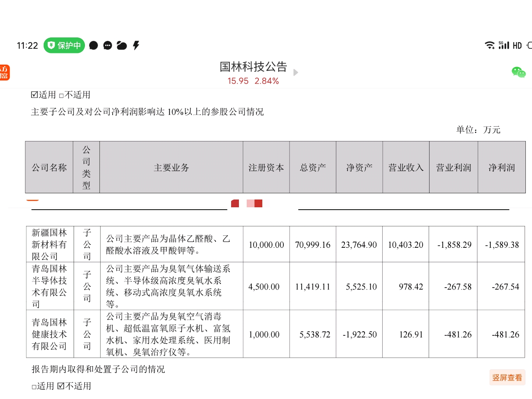Screen dimensions: 532x399
Task: Tap the 注册资本 column header
Action: click(x=266, y=168)
